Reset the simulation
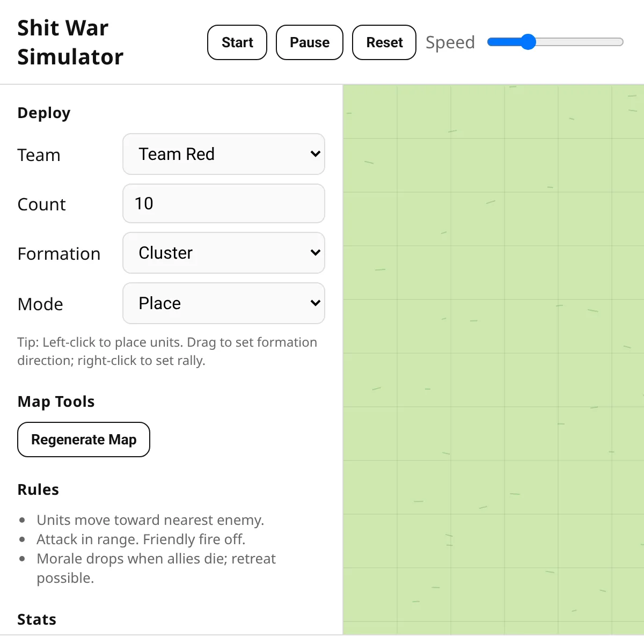 pos(384,42)
